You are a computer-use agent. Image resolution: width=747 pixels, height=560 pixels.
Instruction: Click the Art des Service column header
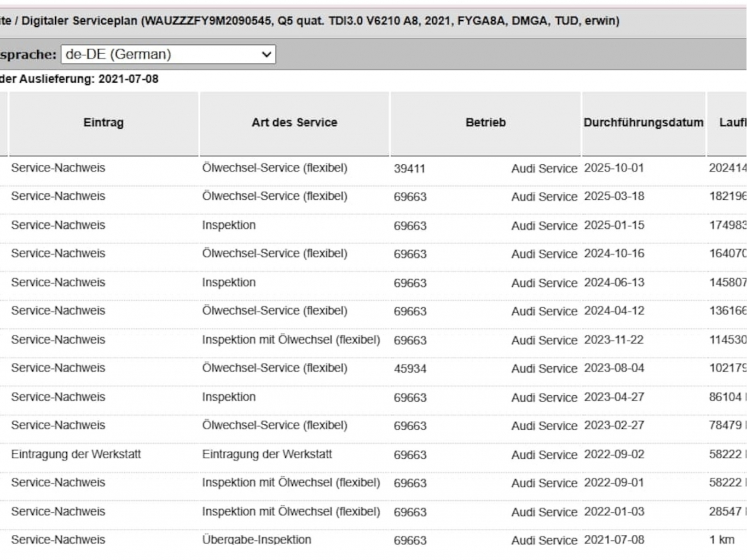coord(294,123)
